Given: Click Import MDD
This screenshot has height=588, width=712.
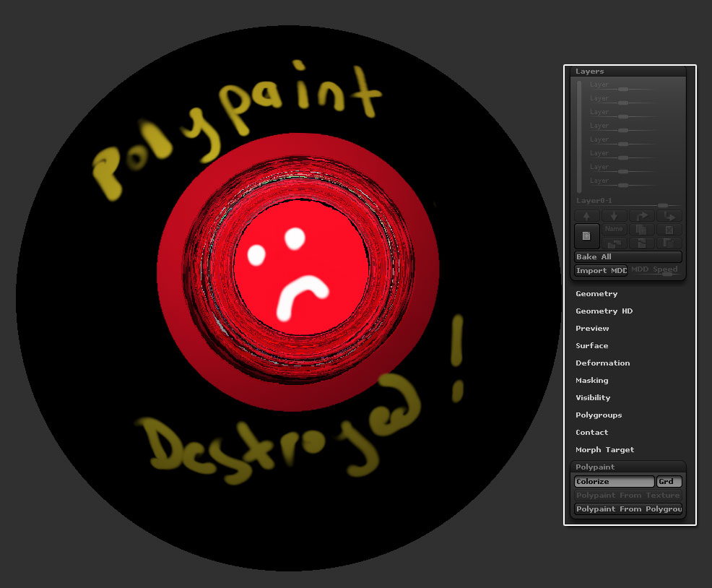Looking at the screenshot, I should [599, 270].
